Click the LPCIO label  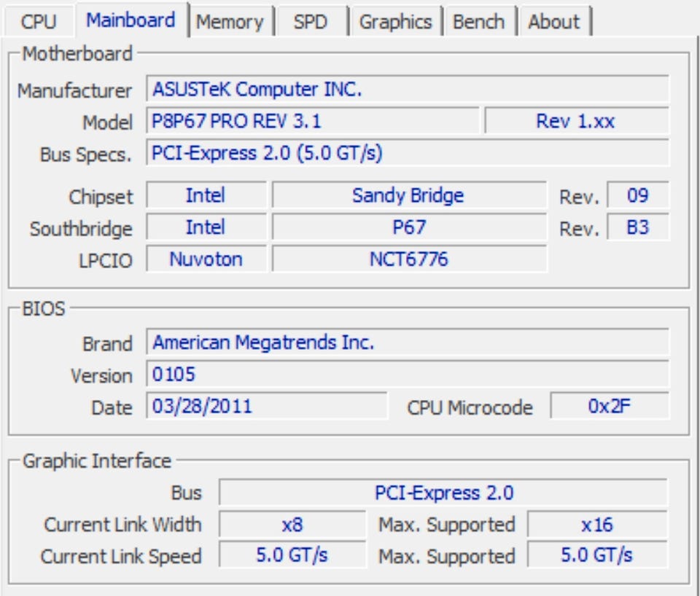[x=105, y=261]
